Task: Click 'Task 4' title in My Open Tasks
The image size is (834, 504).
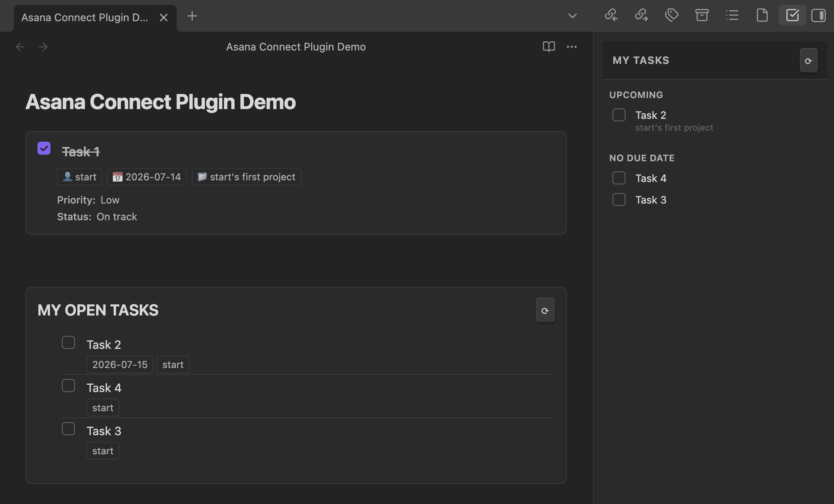Action: [x=104, y=388]
